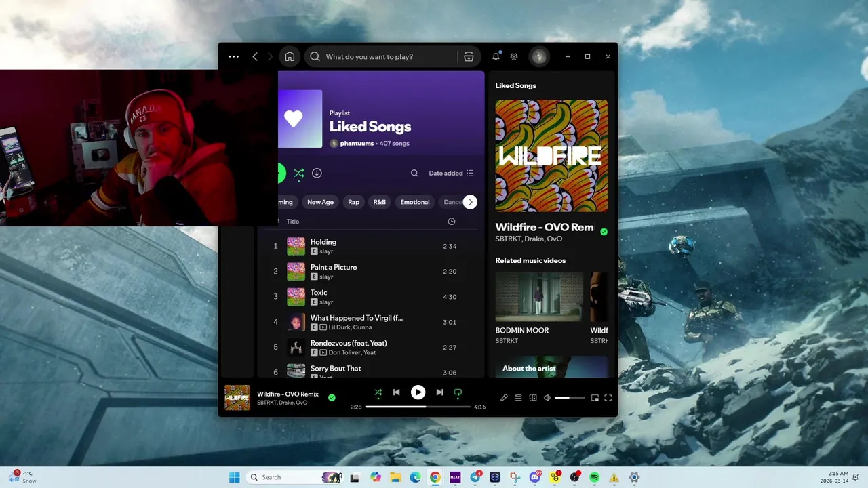Open the user profile avatar menu

[539, 57]
